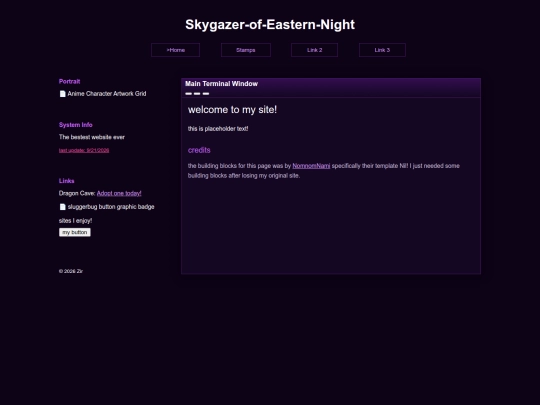Open the >Home navigation button
Viewport: 540px width, 405px height.
pos(175,50)
